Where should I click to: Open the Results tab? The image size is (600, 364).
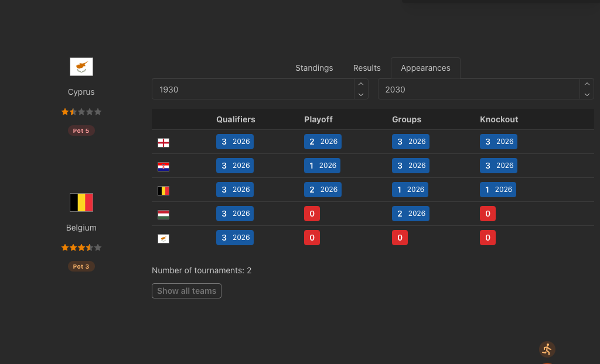tap(367, 68)
